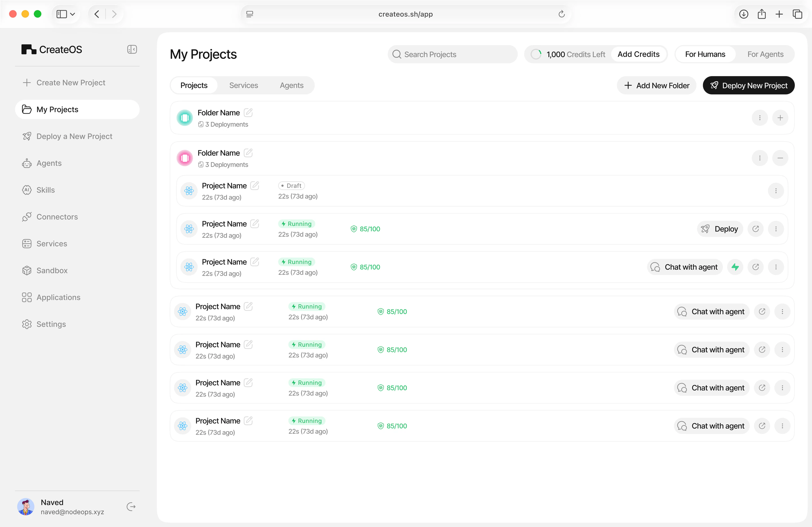This screenshot has width=812, height=527.
Task: Click Create New Project in sidebar
Action: [64, 83]
